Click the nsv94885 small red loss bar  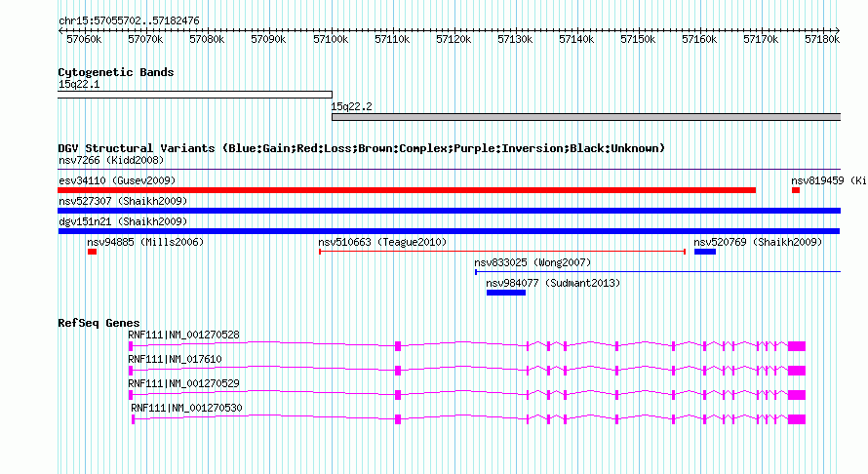click(92, 252)
